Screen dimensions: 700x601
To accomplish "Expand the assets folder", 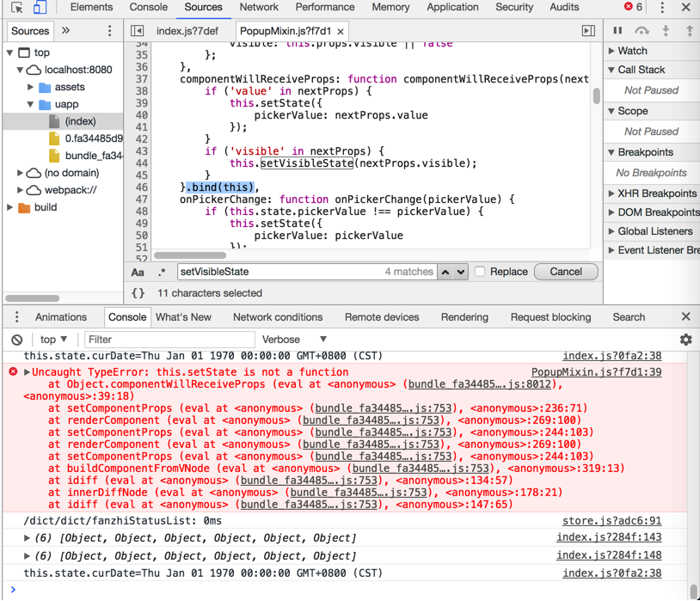I will point(30,87).
